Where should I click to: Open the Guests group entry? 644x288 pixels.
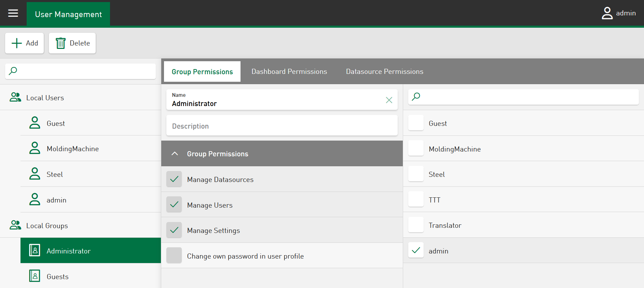[x=57, y=276]
